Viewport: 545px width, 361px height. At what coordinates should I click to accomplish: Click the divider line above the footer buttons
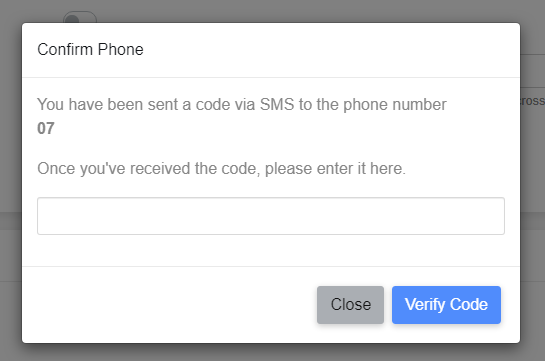(x=271, y=266)
